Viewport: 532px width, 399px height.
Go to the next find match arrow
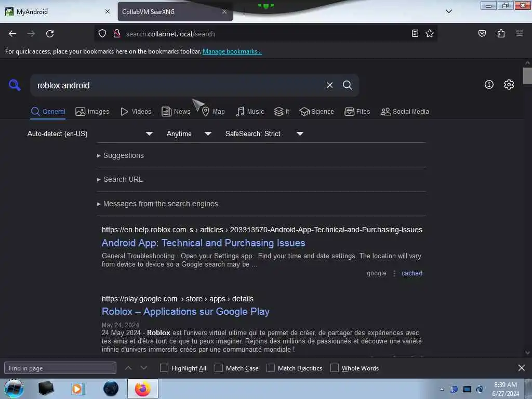pos(144,368)
